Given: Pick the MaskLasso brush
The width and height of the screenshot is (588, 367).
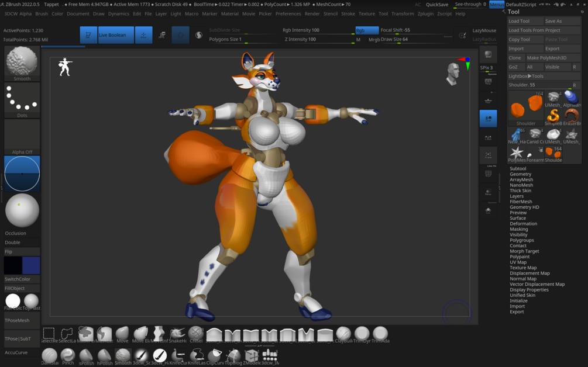Looking at the screenshot, I should [104, 334].
